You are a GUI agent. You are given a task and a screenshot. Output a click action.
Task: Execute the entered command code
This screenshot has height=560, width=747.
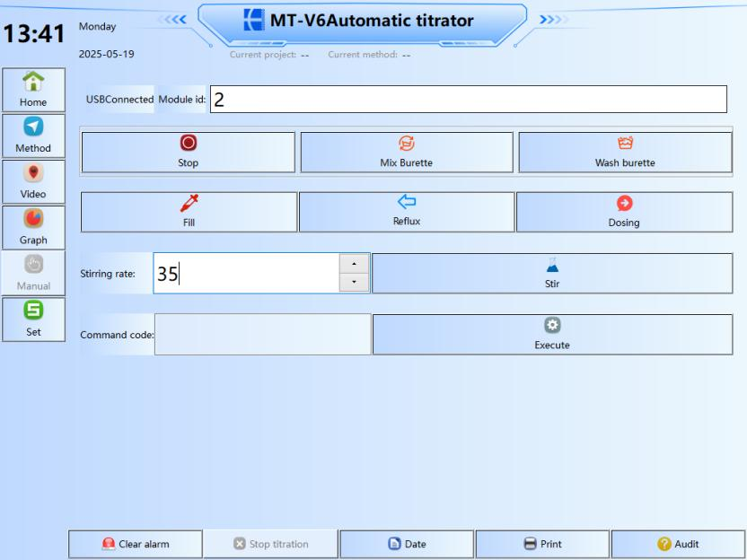point(552,334)
